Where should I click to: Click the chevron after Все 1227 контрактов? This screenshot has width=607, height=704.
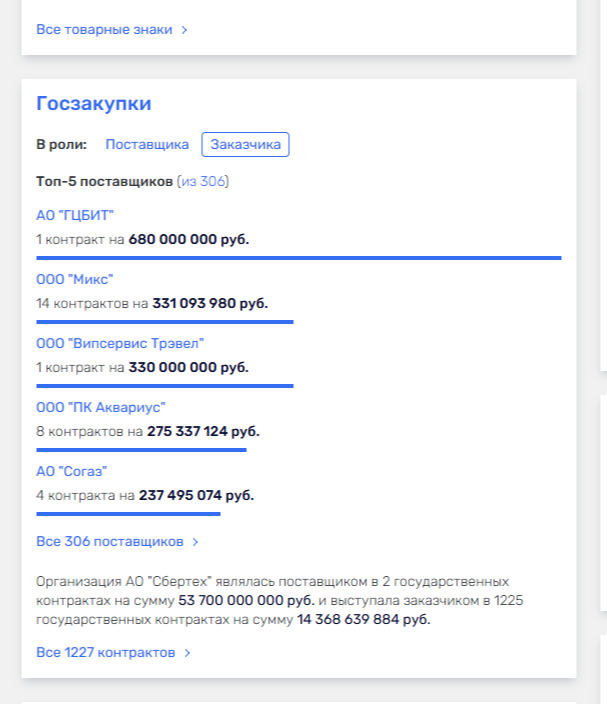pos(188,653)
